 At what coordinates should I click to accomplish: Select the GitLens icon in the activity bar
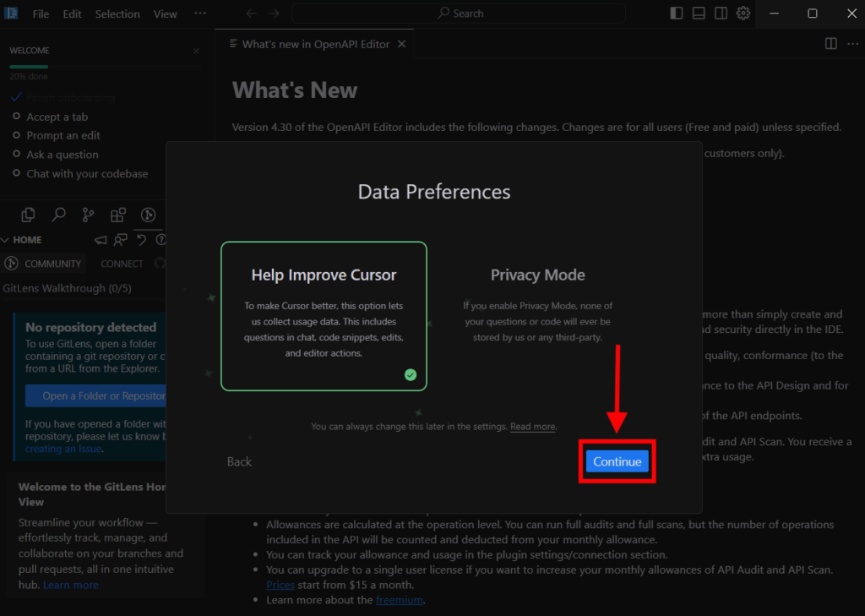click(148, 215)
